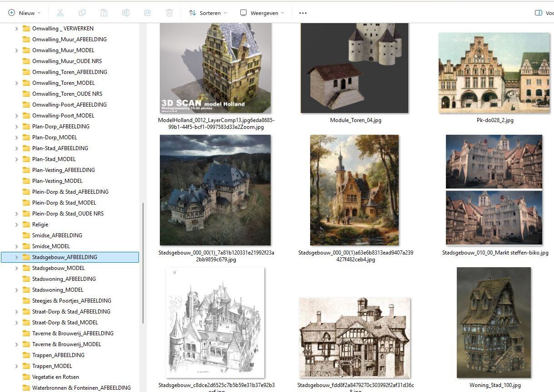Select the Woning_Stad_100.jpg image thumbnail
Screen dimensions: 554x392
click(x=494, y=322)
